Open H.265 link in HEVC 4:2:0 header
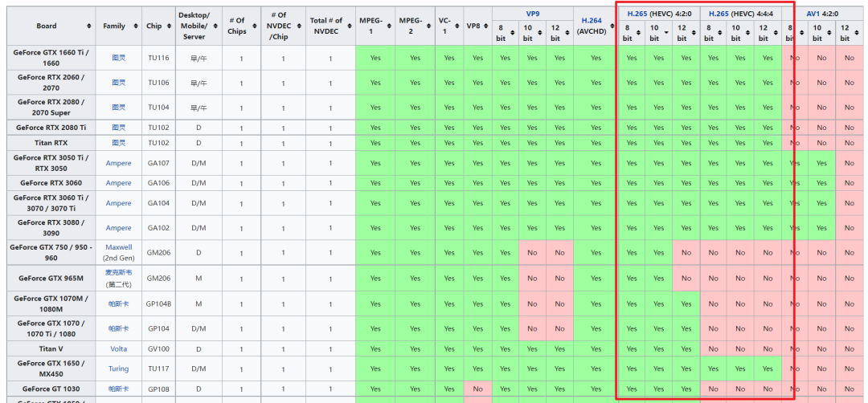 tap(637, 14)
